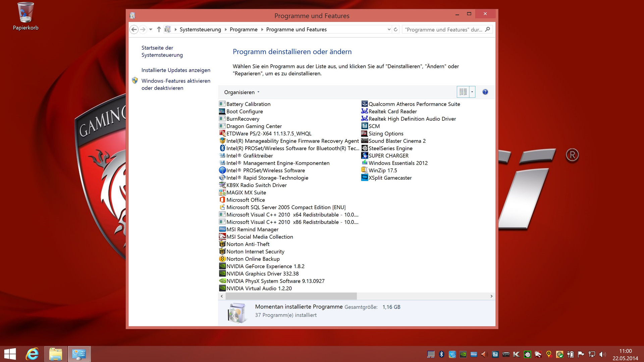Open recent locations dropdown arrow
The height and width of the screenshot is (362, 644).
(151, 29)
